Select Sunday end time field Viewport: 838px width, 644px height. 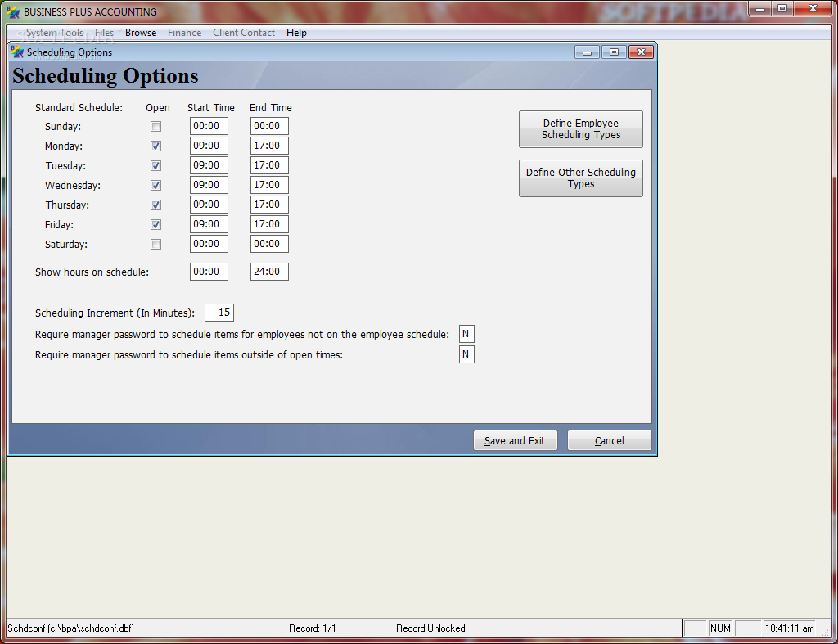[269, 126]
